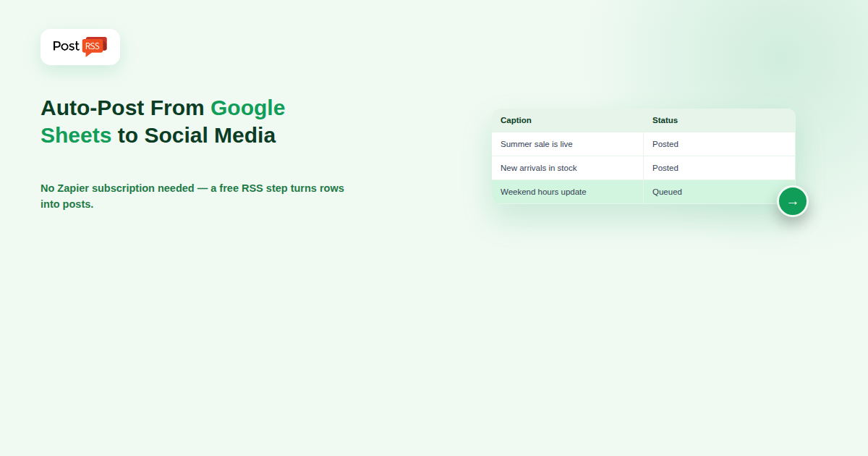The image size is (868, 456).
Task: Click the 'Auto-Post From Google Sheets' headline
Action: click(x=163, y=122)
